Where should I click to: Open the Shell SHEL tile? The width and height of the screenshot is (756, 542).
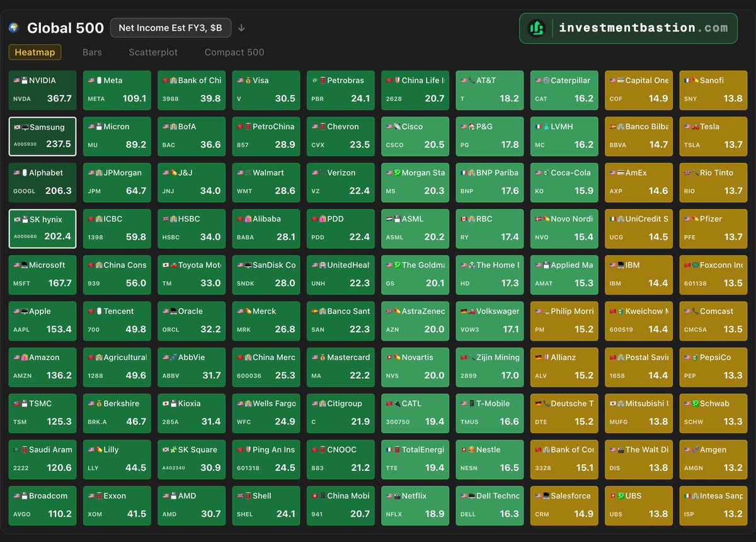click(266, 505)
